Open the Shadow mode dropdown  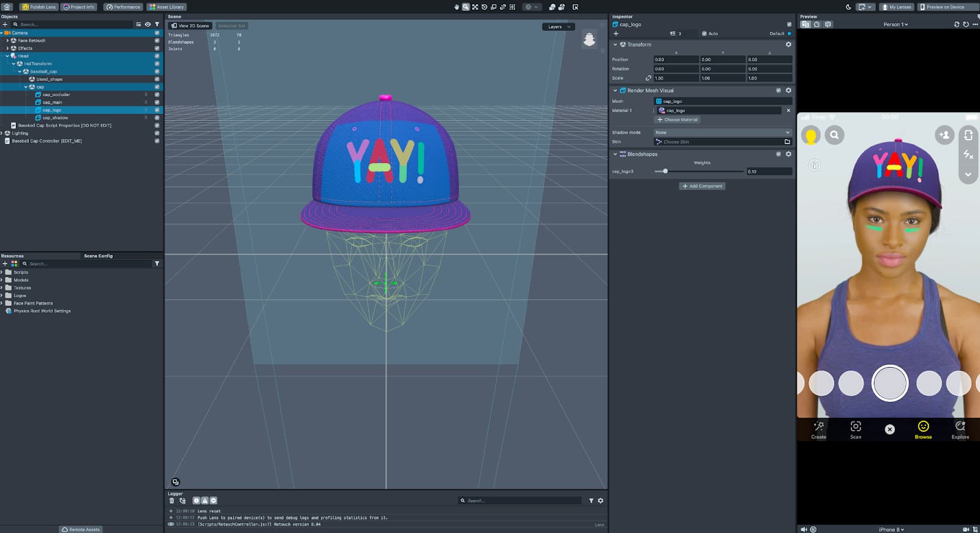tap(722, 132)
